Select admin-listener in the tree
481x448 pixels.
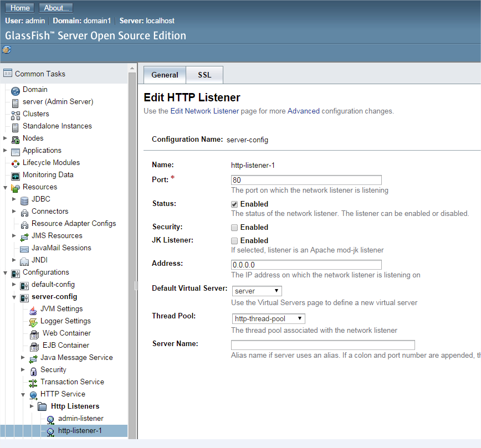tap(80, 419)
